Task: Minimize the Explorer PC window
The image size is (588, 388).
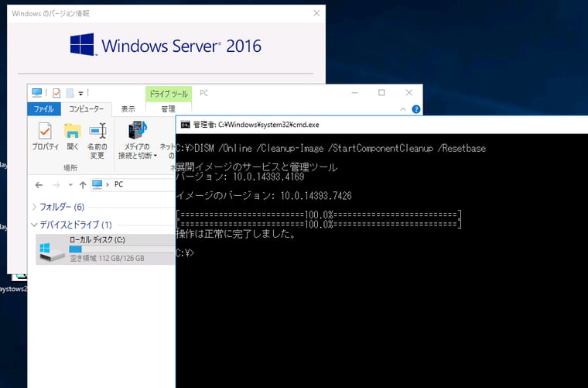Action: [x=355, y=93]
